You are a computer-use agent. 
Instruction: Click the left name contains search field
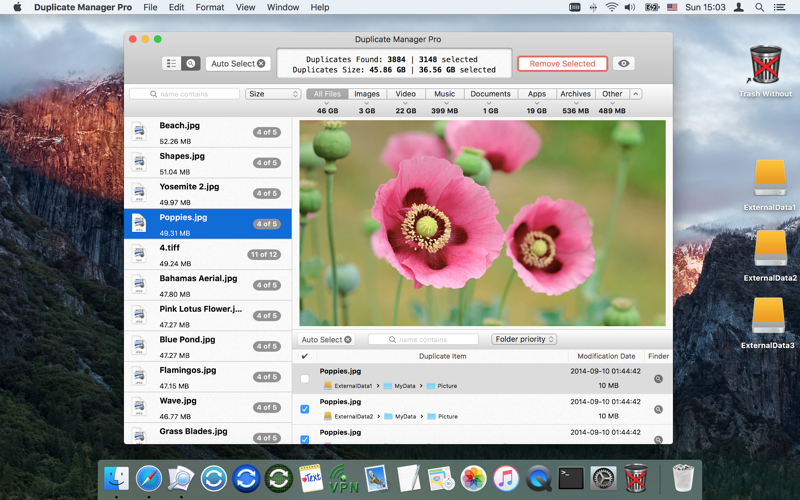point(185,94)
